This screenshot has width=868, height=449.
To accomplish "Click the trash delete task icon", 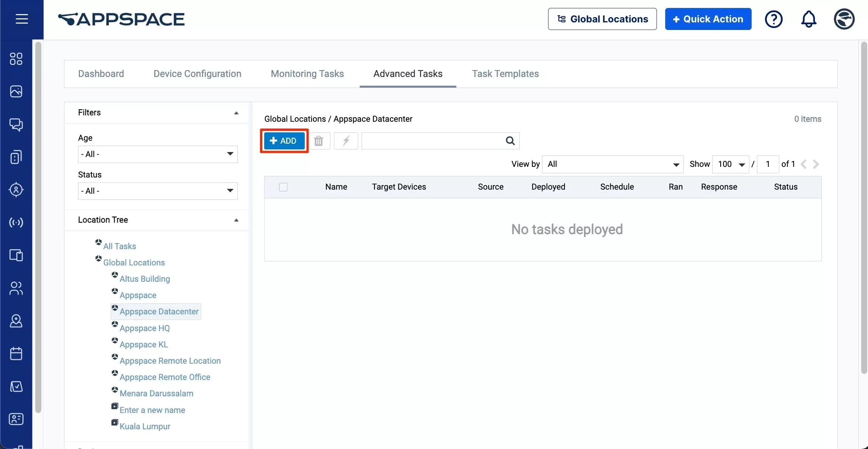I will pyautogui.click(x=319, y=141).
